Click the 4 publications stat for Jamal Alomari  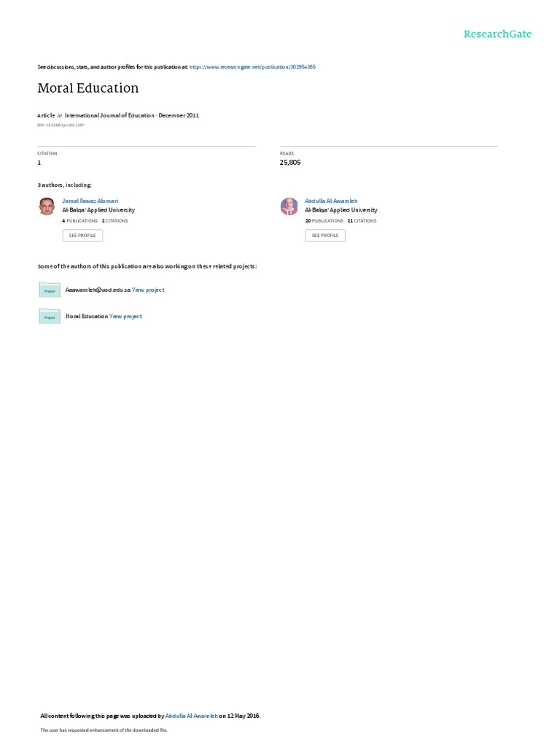tap(80, 221)
